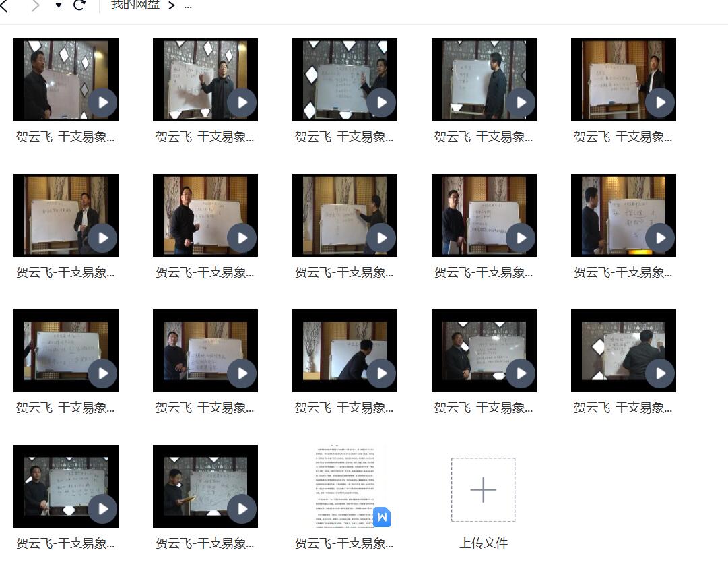728x581 pixels.
Task: Go to 我的网盘 in breadcrumb
Action: coord(135,5)
